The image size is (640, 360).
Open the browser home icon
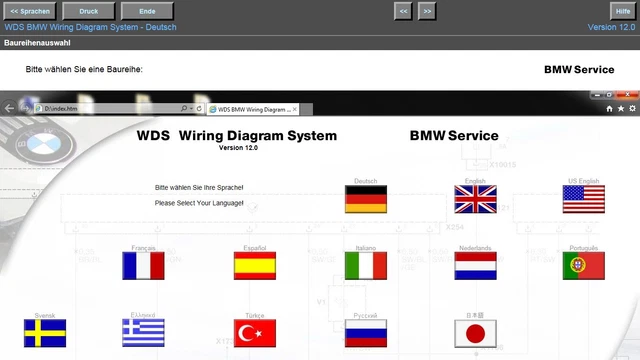[x=609, y=109]
